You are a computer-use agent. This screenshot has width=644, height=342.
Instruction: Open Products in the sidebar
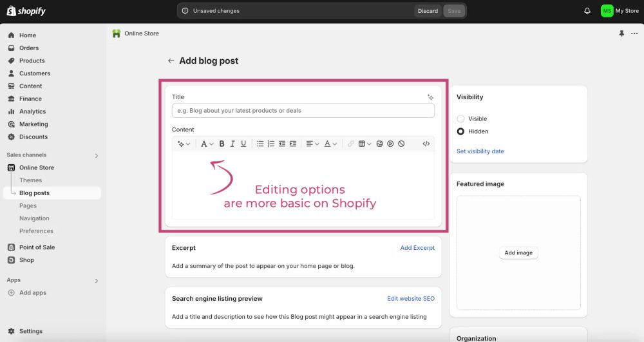coord(32,61)
